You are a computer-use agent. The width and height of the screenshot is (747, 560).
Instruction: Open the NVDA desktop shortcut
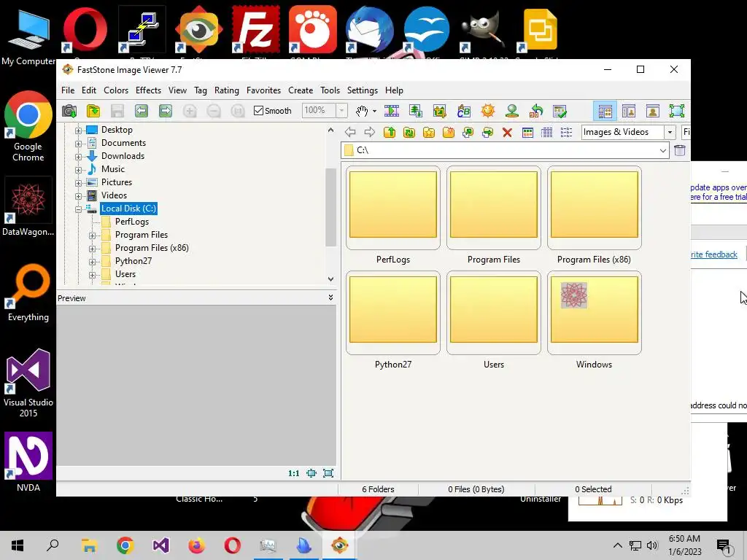click(28, 462)
